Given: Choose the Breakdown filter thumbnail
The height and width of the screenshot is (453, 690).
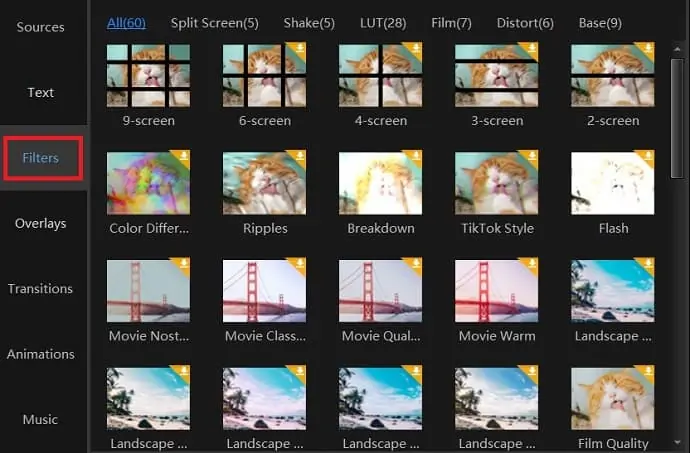Looking at the screenshot, I should click(x=380, y=183).
